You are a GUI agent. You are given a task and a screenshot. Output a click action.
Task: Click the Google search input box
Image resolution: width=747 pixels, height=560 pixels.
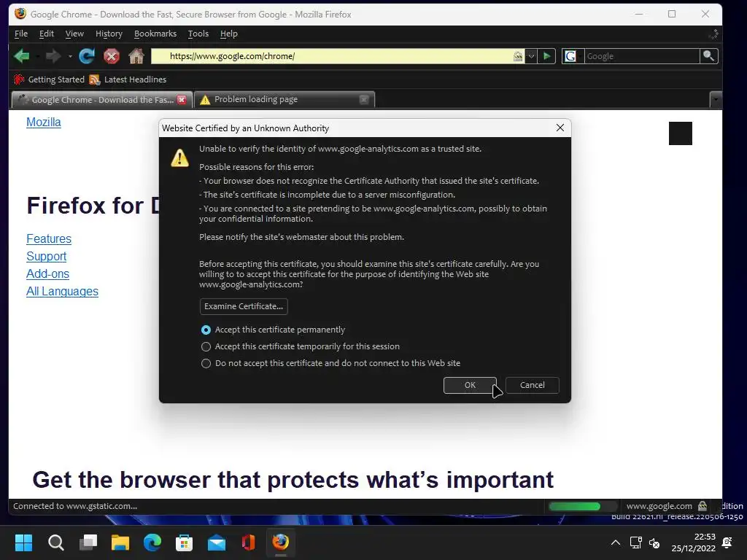[x=641, y=56]
